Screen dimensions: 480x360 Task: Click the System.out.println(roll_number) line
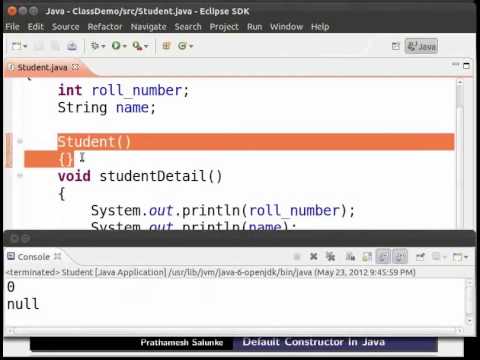pyautogui.click(x=223, y=210)
